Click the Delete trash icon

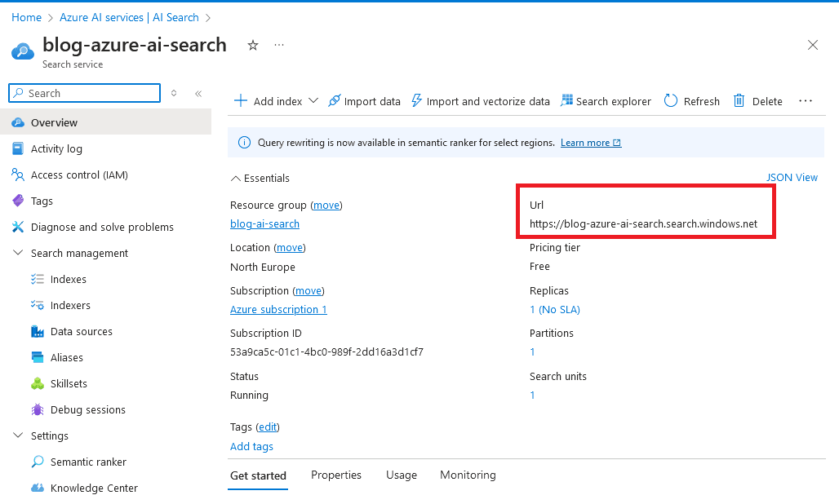pyautogui.click(x=739, y=101)
